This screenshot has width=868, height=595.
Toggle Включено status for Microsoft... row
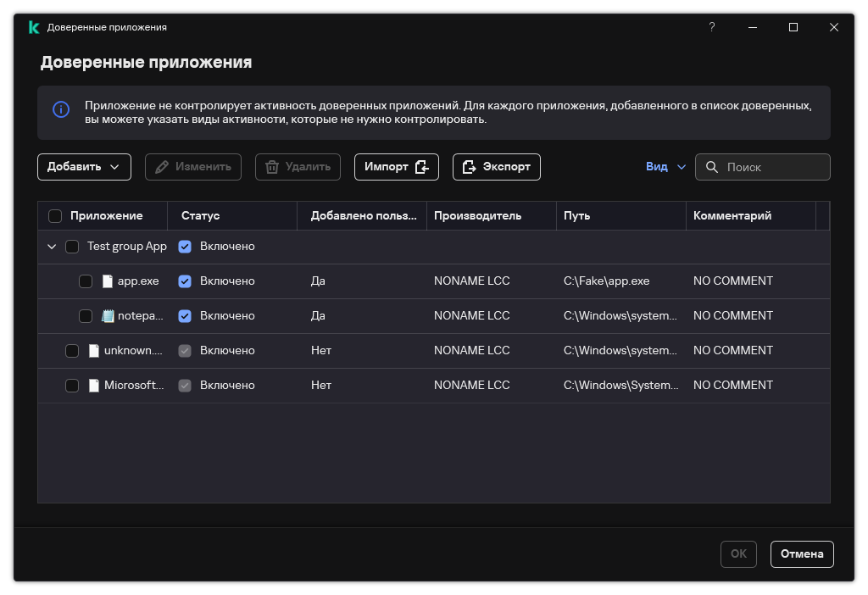tap(185, 386)
